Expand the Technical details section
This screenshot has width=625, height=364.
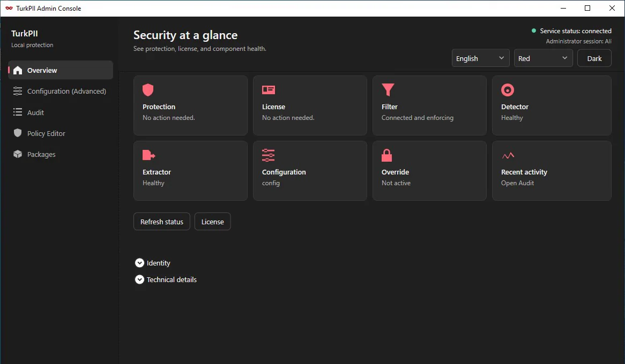coord(166,279)
